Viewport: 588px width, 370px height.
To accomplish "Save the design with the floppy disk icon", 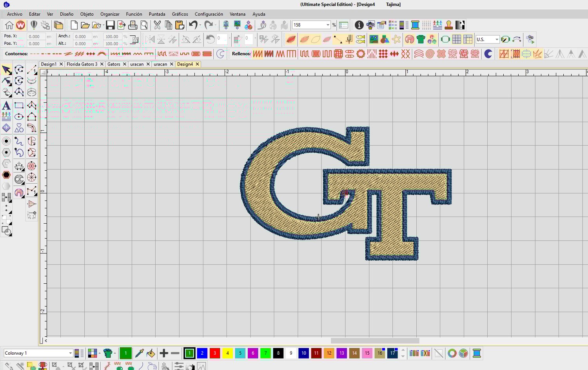I will [110, 25].
